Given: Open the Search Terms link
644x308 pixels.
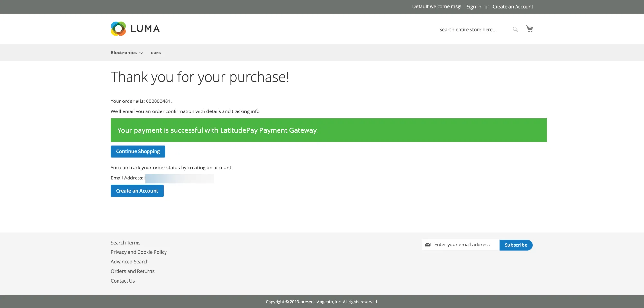Looking at the screenshot, I should pos(126,243).
